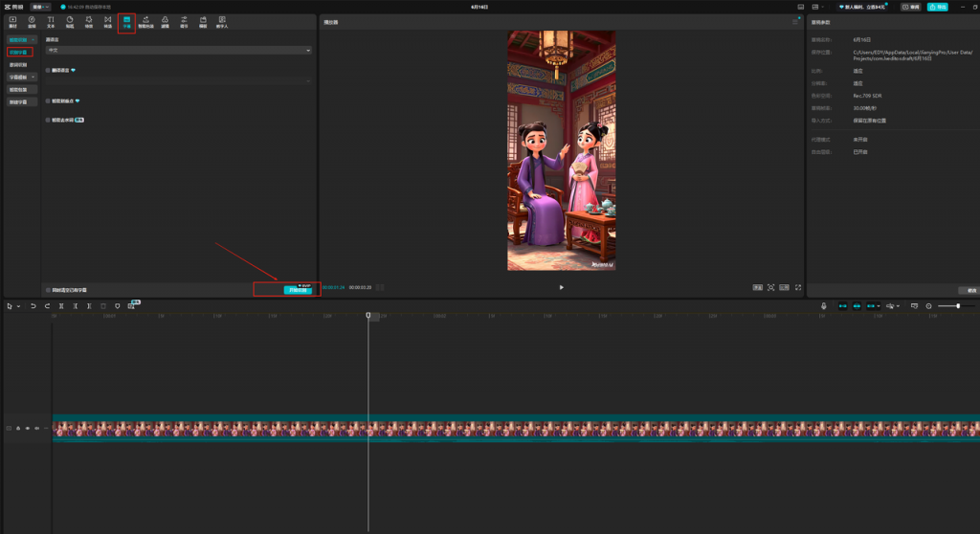Toggle the preview axis dropdown
Image resolution: width=980 pixels, height=534 pixels.
pos(893,306)
